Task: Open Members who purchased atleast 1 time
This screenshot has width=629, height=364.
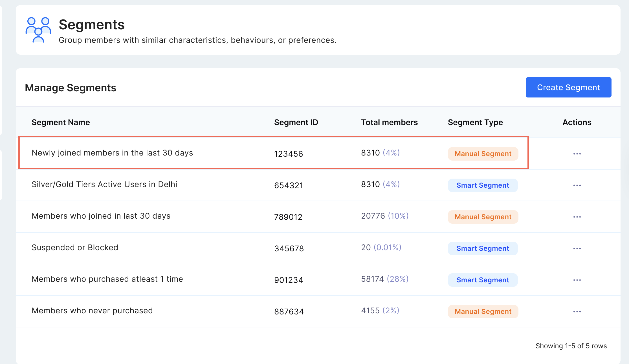Action: click(107, 279)
